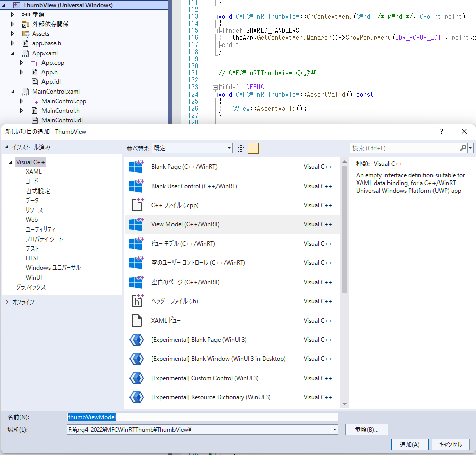Collapse the ThumbView project node
The height and width of the screenshot is (455, 476).
pos(4,5)
